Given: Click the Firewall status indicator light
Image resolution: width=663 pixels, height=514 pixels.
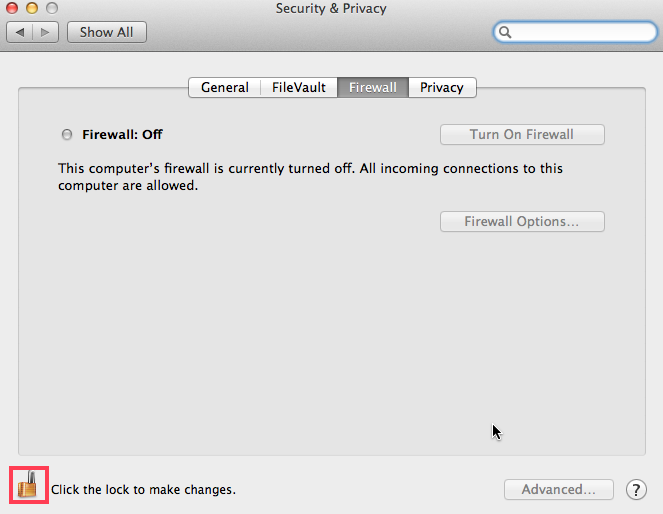Looking at the screenshot, I should [x=67, y=134].
